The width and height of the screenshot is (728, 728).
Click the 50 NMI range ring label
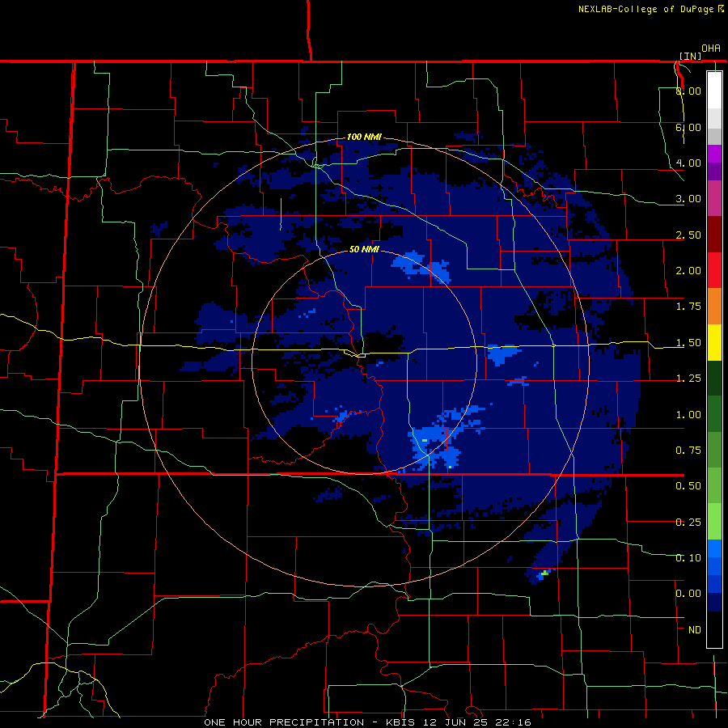point(364,249)
